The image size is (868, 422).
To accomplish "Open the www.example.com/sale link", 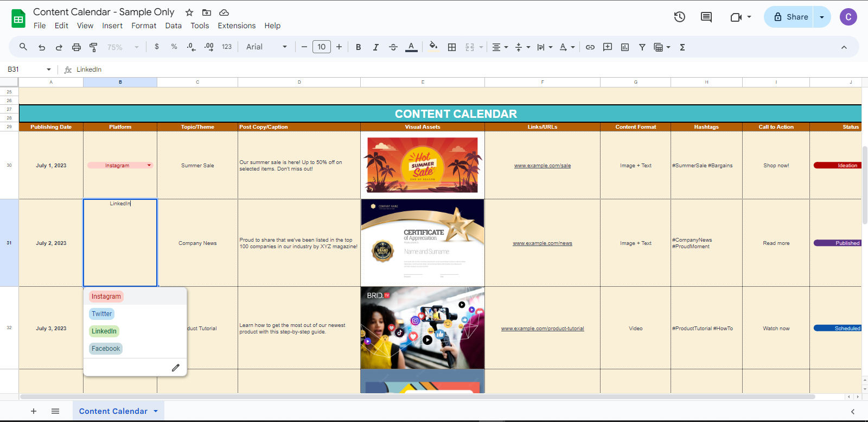I will pyautogui.click(x=542, y=166).
